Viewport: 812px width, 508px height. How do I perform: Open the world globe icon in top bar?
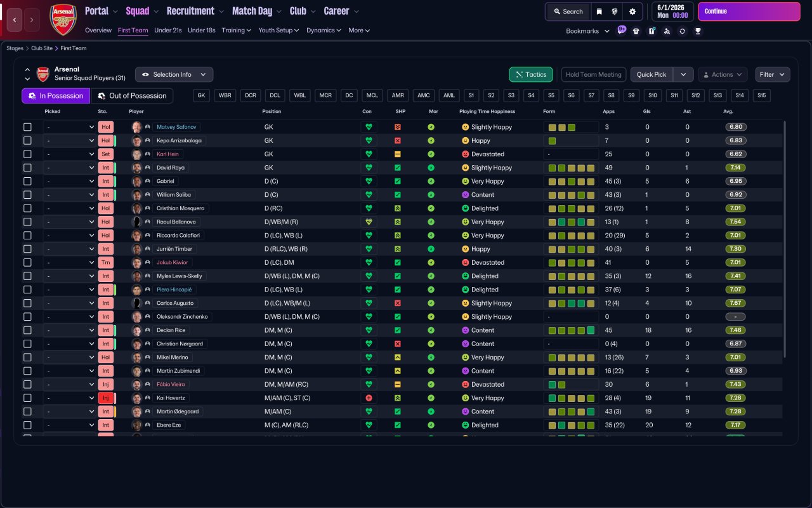[x=615, y=11]
